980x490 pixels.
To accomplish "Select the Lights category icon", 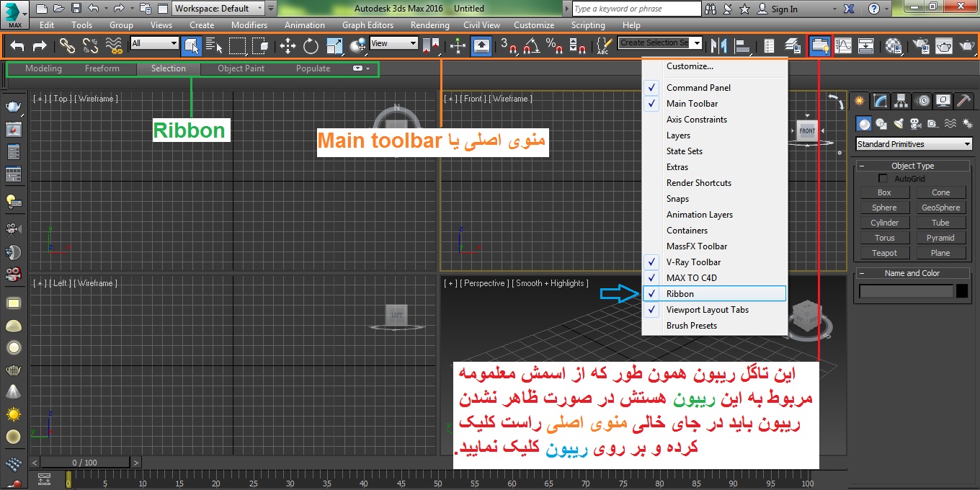I will (899, 124).
